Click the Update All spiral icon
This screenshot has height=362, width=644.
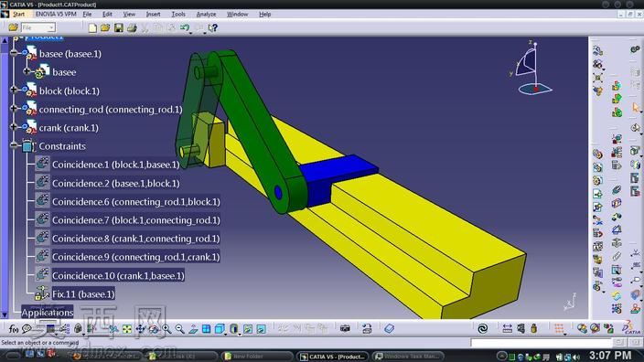tap(483, 328)
